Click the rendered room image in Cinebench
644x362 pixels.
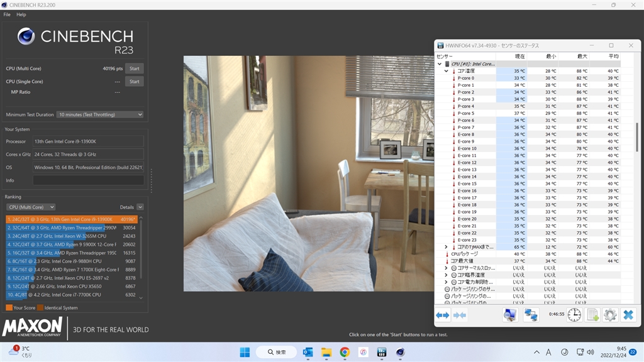tap(309, 173)
